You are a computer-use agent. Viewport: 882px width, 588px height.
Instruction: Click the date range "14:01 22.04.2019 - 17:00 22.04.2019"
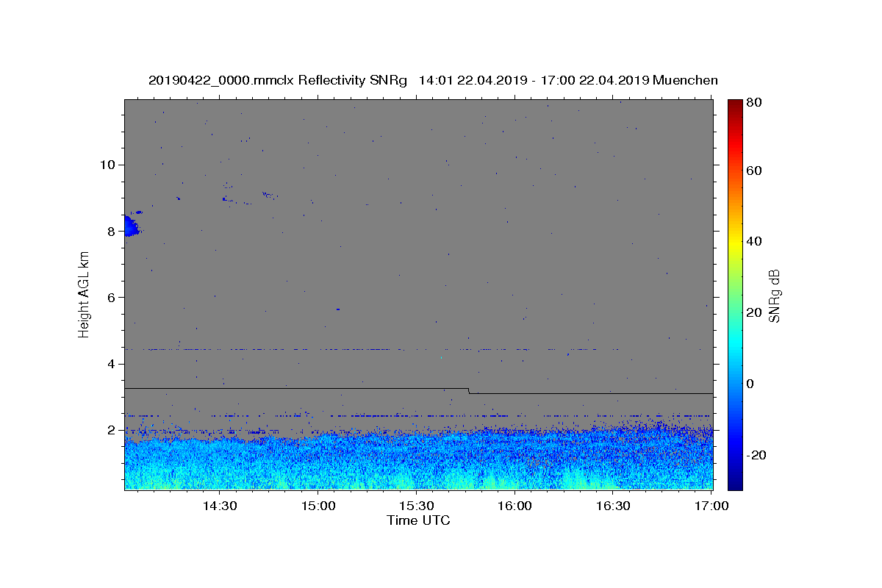[x=533, y=80]
